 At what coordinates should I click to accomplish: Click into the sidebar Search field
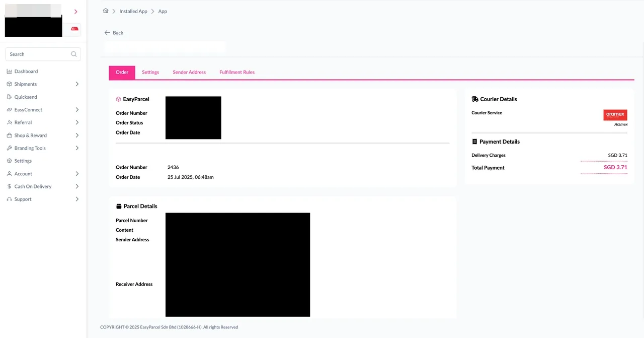(x=38, y=54)
